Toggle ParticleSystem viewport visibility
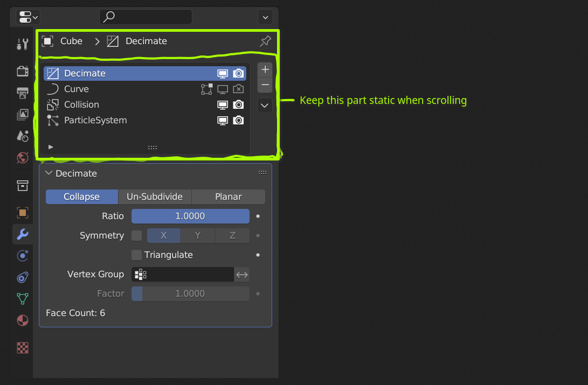 point(223,121)
